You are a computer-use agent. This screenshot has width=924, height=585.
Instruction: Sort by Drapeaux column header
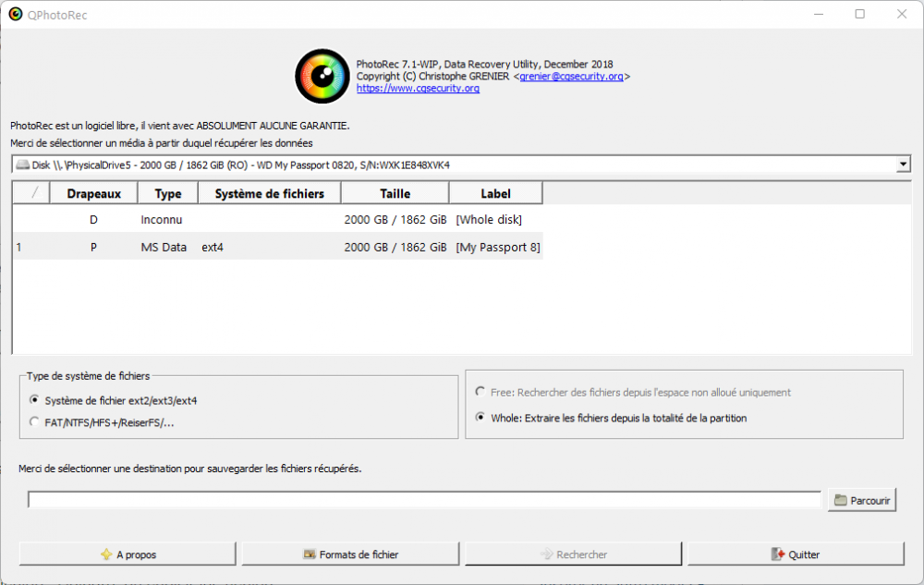click(x=93, y=193)
